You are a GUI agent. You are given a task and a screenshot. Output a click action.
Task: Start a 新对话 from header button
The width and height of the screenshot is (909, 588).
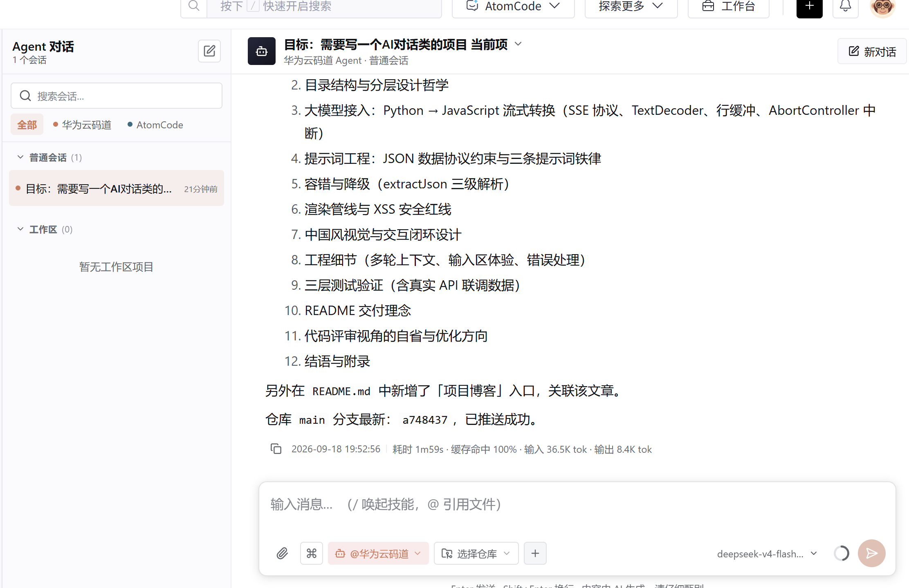pos(872,51)
